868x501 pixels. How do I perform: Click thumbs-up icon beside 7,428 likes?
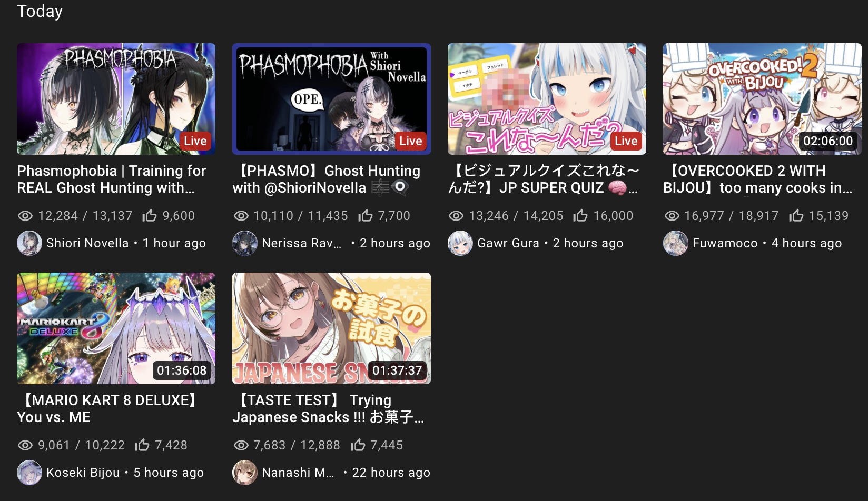click(x=142, y=445)
